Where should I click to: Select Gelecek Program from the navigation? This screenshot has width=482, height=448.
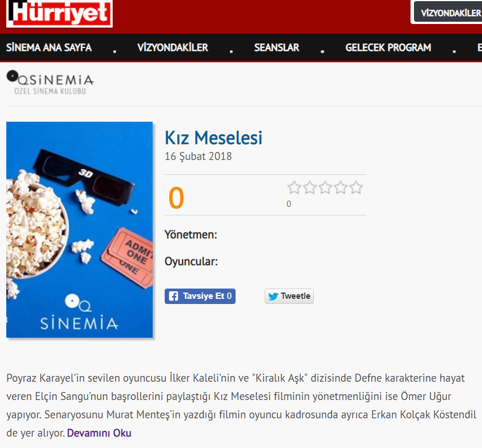pos(388,47)
